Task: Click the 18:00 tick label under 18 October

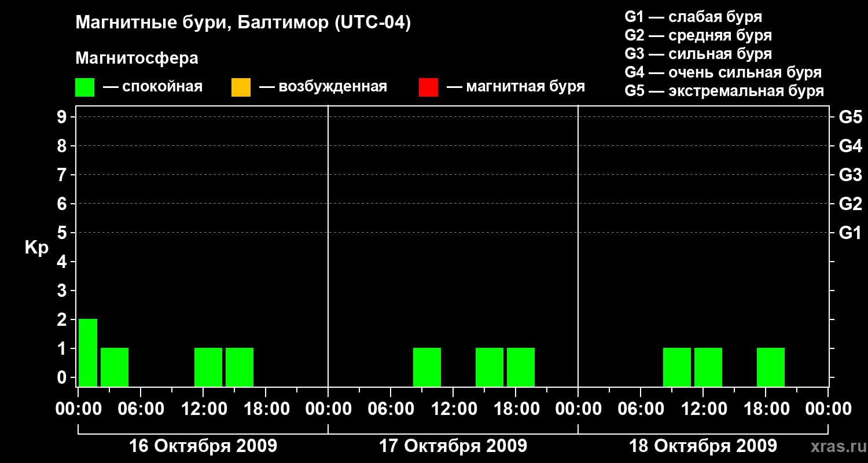Action: click(766, 409)
